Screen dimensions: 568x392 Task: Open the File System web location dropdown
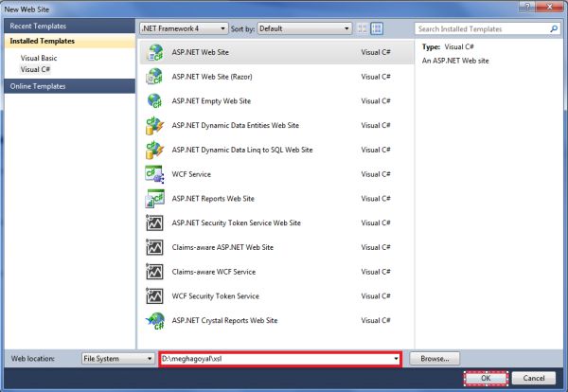(117, 359)
